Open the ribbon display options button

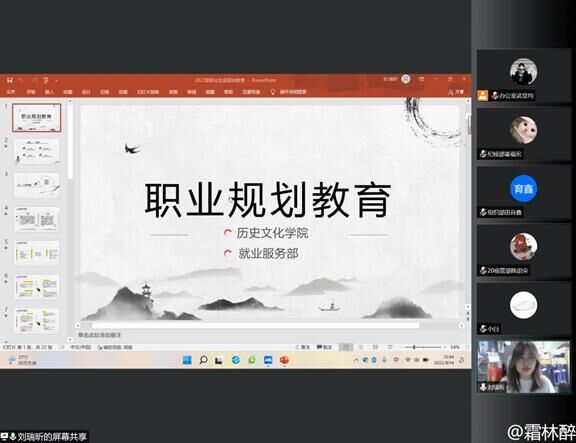pyautogui.click(x=421, y=79)
